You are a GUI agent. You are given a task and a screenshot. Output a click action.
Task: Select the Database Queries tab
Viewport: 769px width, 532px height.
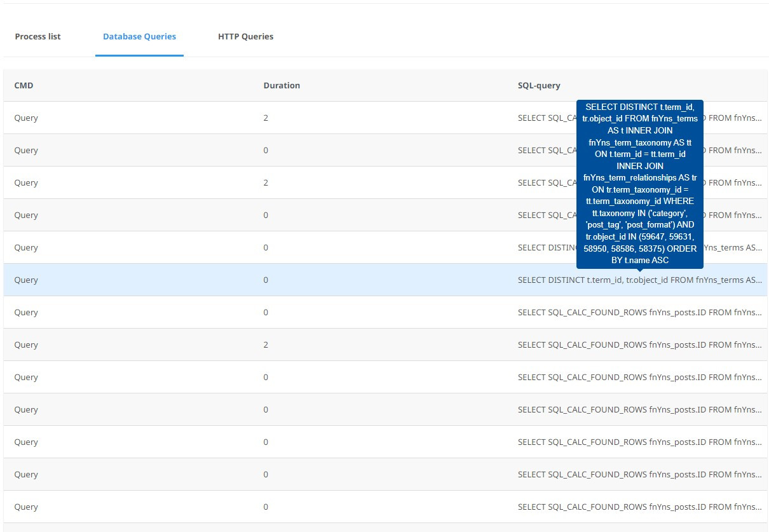click(139, 36)
